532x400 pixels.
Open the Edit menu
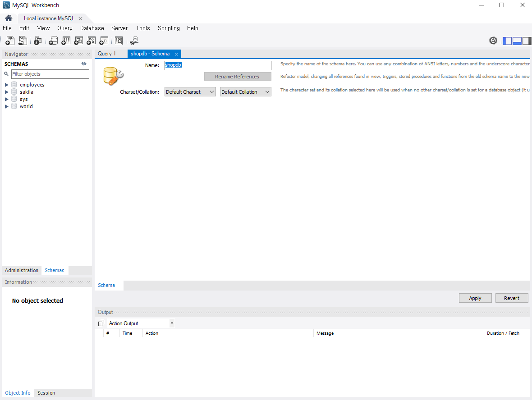tap(24, 28)
